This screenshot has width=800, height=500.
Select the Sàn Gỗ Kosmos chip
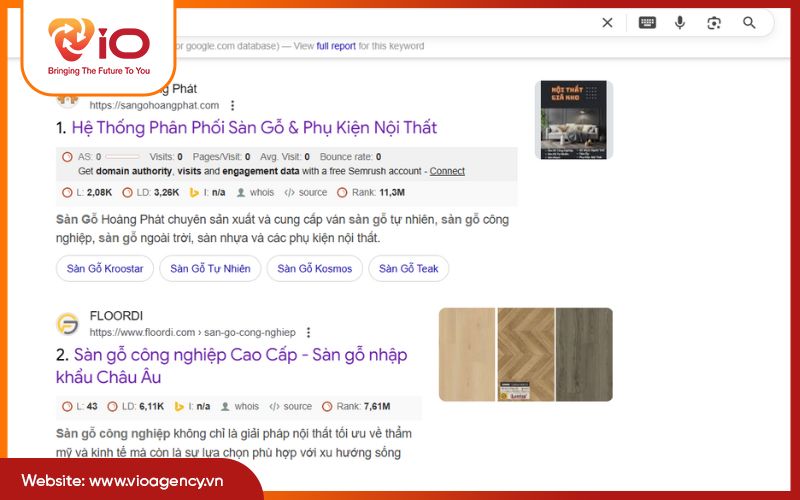(x=315, y=268)
